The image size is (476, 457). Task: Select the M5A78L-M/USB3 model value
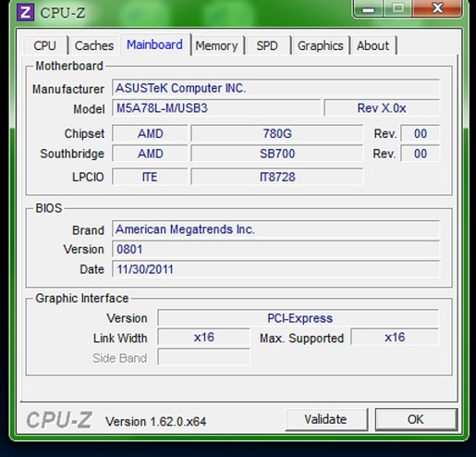pyautogui.click(x=216, y=108)
